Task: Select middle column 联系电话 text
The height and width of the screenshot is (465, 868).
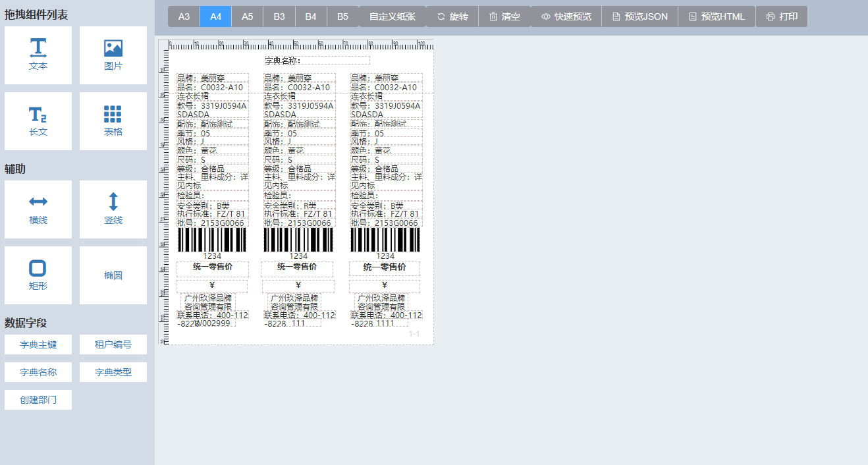Action: (300, 315)
